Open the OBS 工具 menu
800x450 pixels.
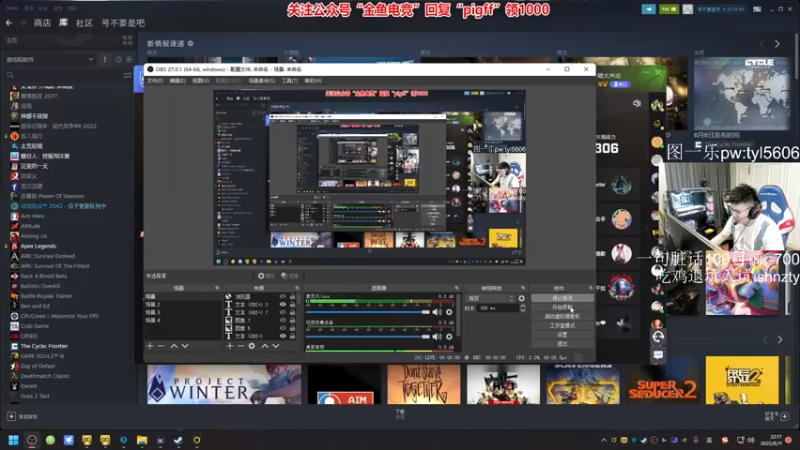pyautogui.click(x=289, y=81)
